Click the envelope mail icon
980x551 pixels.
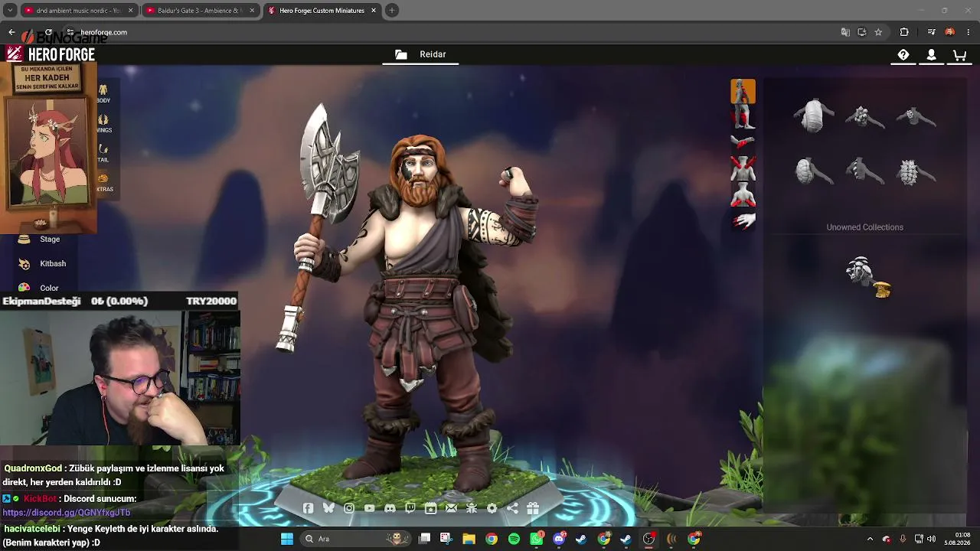coord(451,508)
